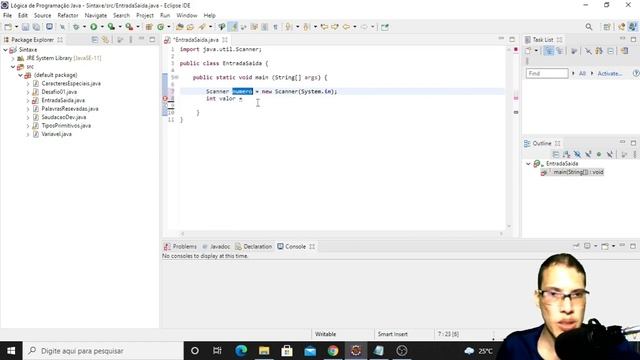Collapse EntradaSaida class in Outline view
This screenshot has height=360, width=640.
pyautogui.click(x=528, y=164)
